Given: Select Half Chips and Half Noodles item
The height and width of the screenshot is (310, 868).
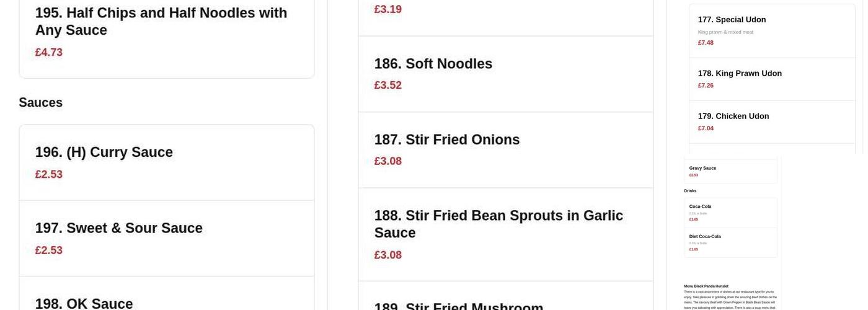Looking at the screenshot, I should [161, 22].
